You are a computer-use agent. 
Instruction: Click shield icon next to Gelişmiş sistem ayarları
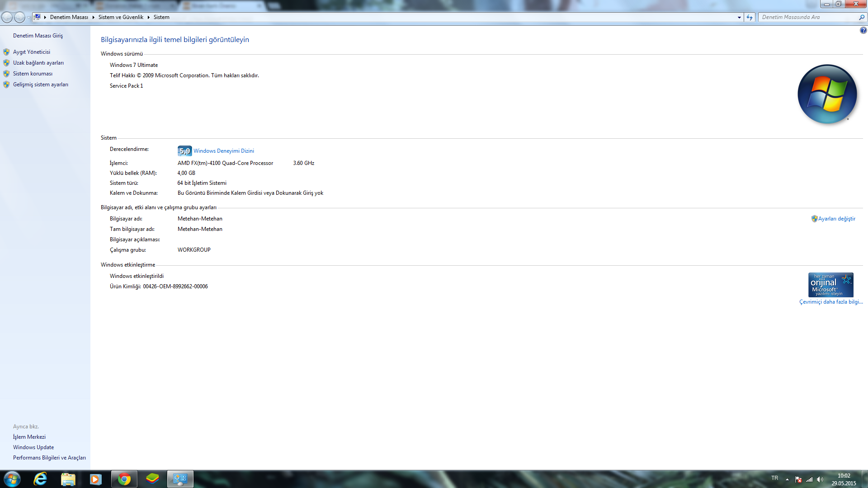click(6, 84)
